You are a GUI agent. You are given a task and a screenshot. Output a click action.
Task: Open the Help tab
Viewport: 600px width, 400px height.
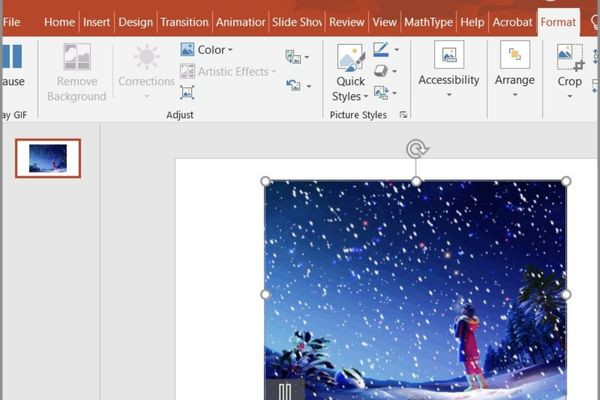(472, 22)
